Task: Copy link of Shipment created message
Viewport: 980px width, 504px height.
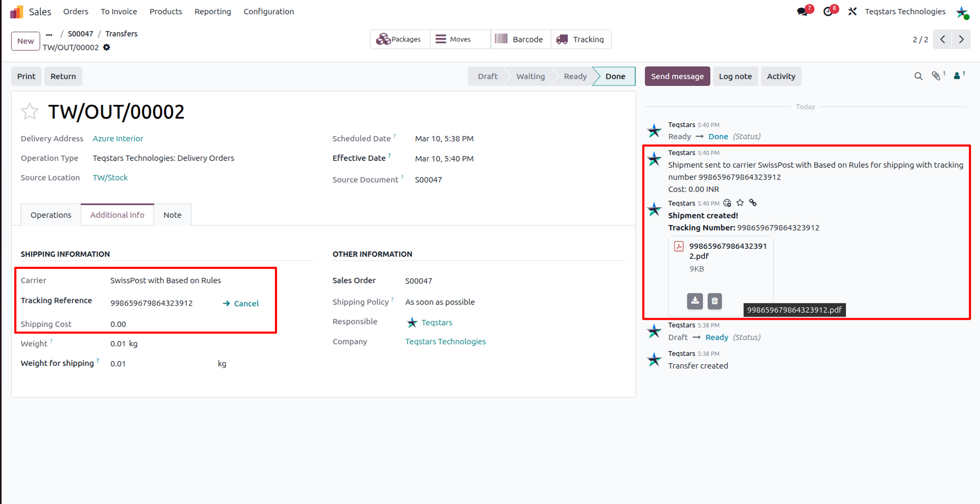Action: point(753,203)
